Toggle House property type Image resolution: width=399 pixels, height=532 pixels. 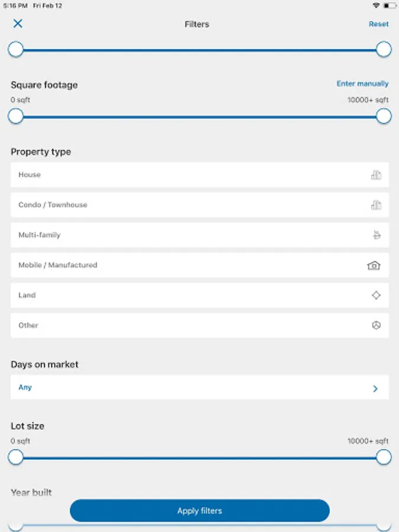pyautogui.click(x=177, y=175)
